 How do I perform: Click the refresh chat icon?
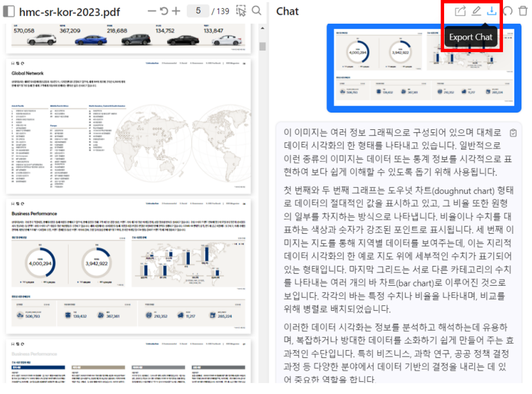pyautogui.click(x=508, y=11)
